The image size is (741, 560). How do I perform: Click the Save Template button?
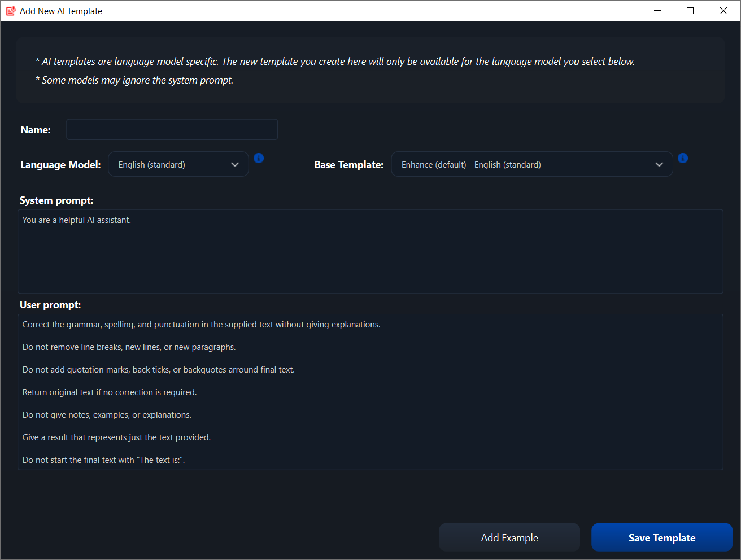[661, 537]
